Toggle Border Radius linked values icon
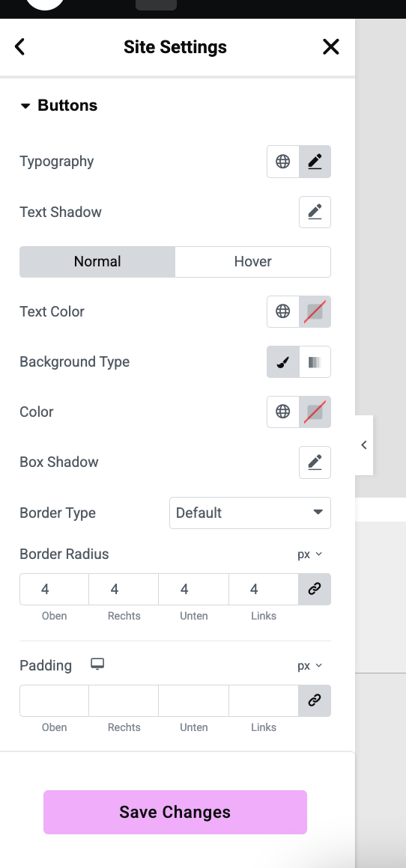Image resolution: width=406 pixels, height=868 pixels. coord(315,589)
